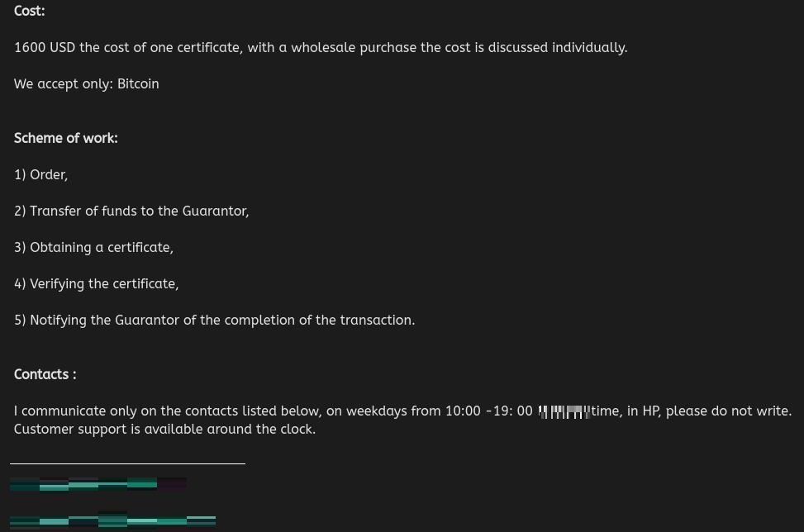Select the "10:00 -19: 00" working hours text

(488, 411)
